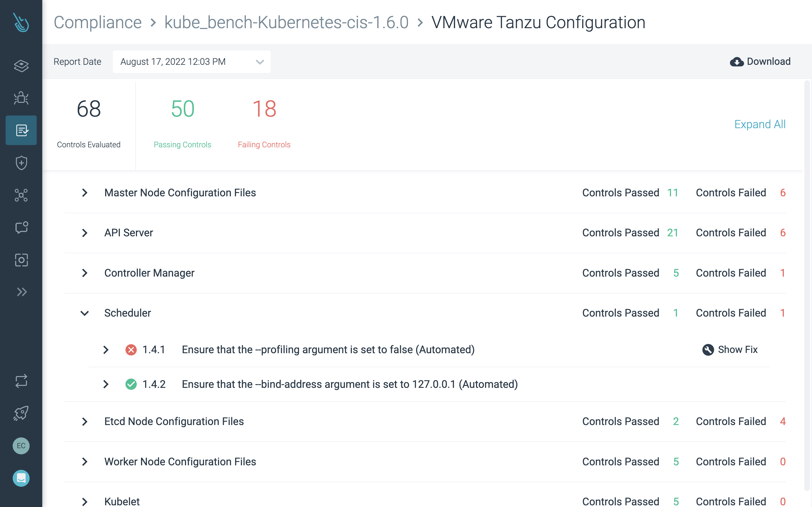This screenshot has width=812, height=507.
Task: Click the compliance report icon in sidebar
Action: pos(21,130)
